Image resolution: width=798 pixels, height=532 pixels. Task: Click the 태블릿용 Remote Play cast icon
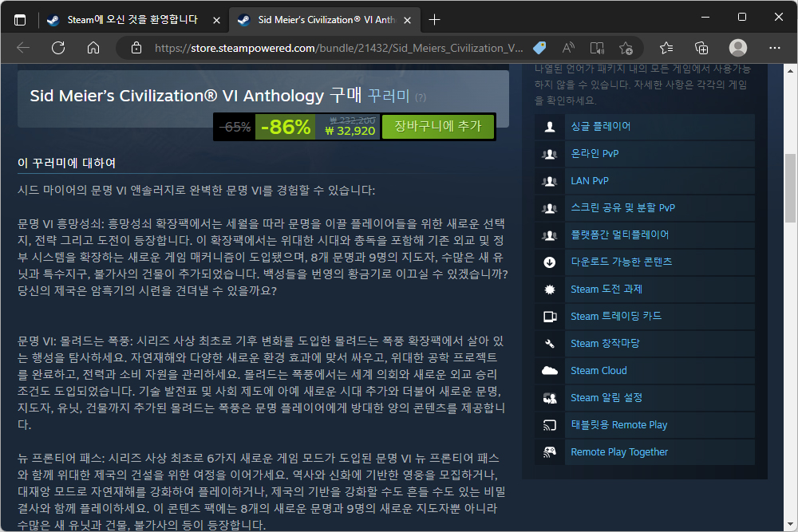tap(550, 425)
